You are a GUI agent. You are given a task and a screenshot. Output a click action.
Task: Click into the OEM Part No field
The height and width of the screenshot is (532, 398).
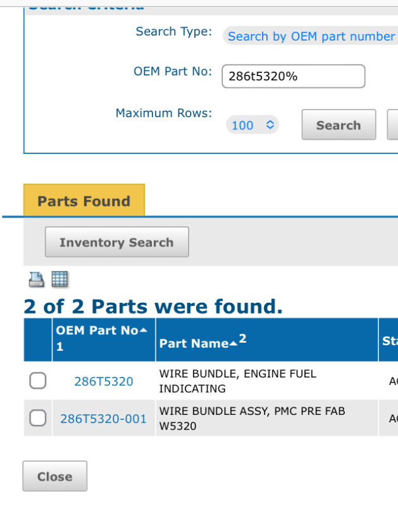coord(293,77)
